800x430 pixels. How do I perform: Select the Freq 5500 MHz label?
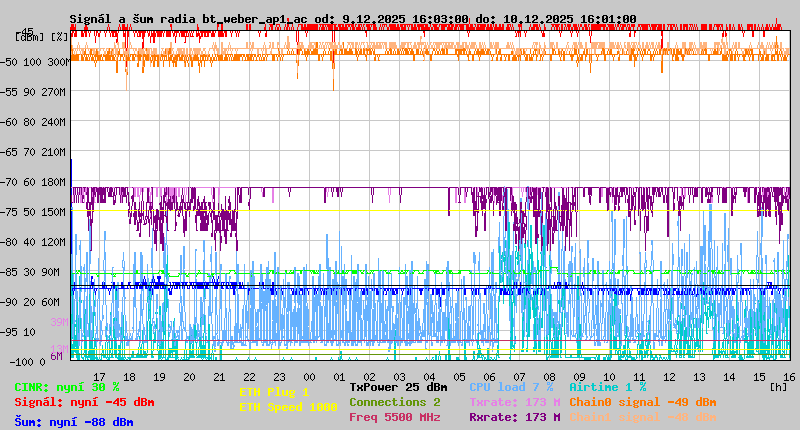[394, 417]
